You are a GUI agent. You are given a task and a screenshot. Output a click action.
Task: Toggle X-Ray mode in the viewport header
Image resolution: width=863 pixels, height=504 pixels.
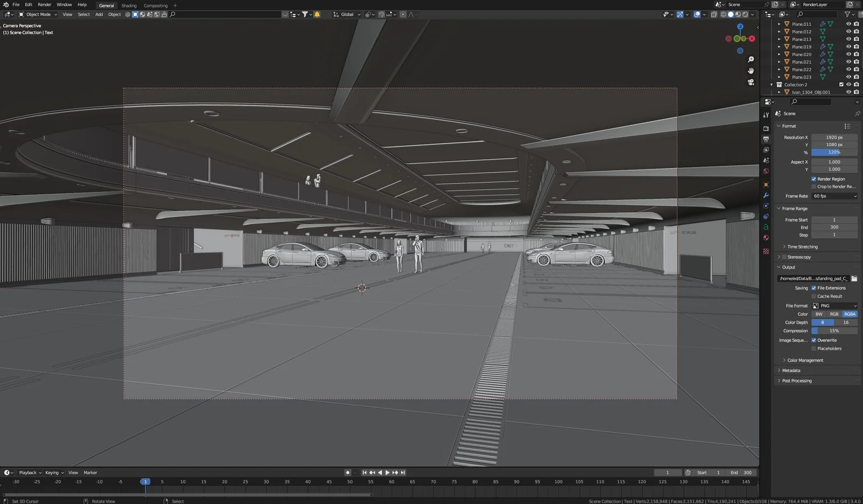point(714,15)
